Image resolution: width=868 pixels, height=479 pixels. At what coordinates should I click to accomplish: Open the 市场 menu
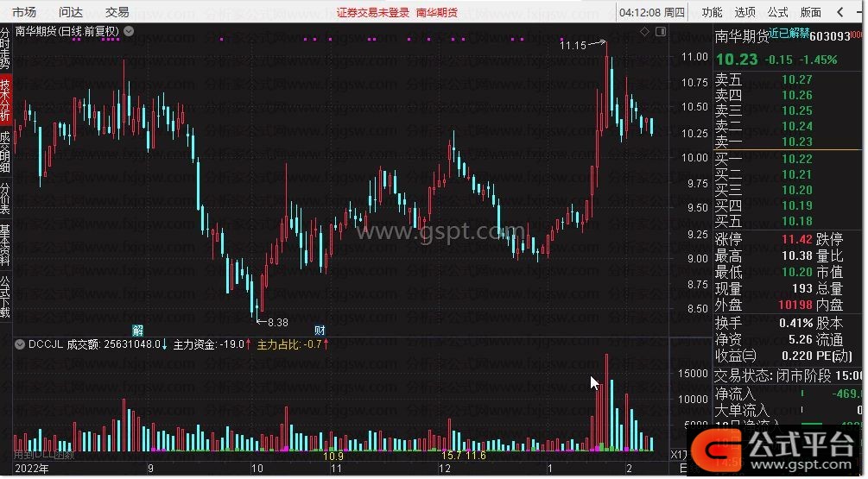pos(24,11)
